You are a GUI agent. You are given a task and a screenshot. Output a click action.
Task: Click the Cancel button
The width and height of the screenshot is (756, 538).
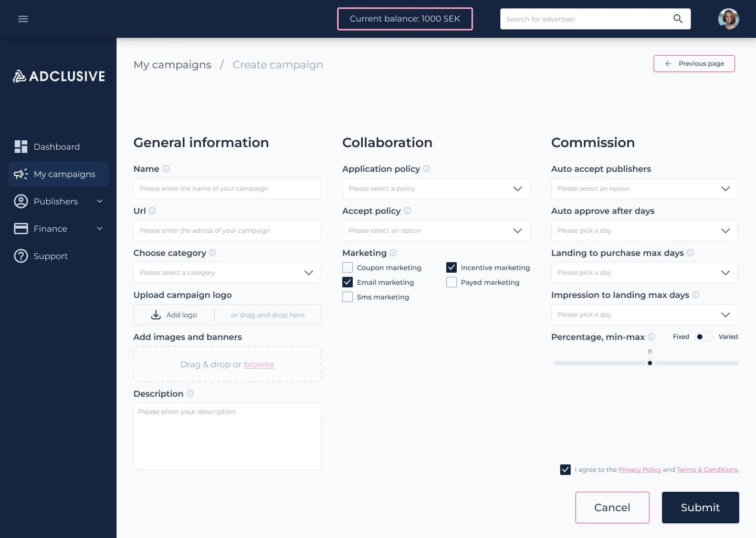[x=612, y=508]
